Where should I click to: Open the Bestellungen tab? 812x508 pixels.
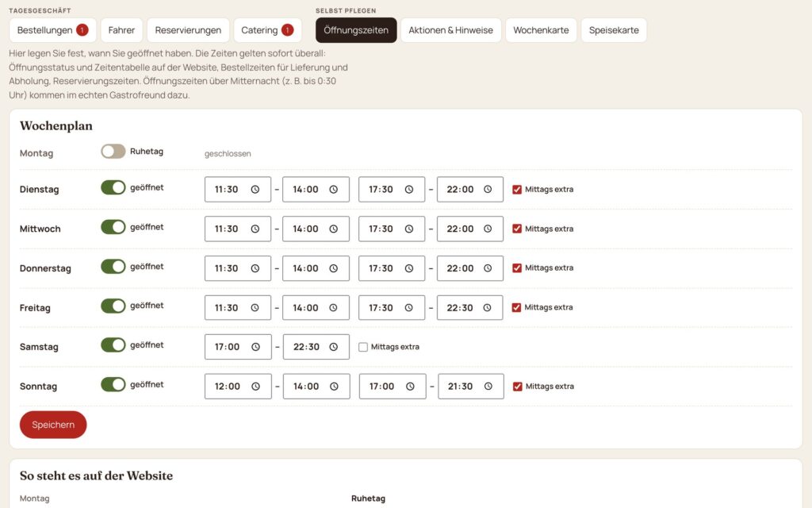[x=52, y=30]
